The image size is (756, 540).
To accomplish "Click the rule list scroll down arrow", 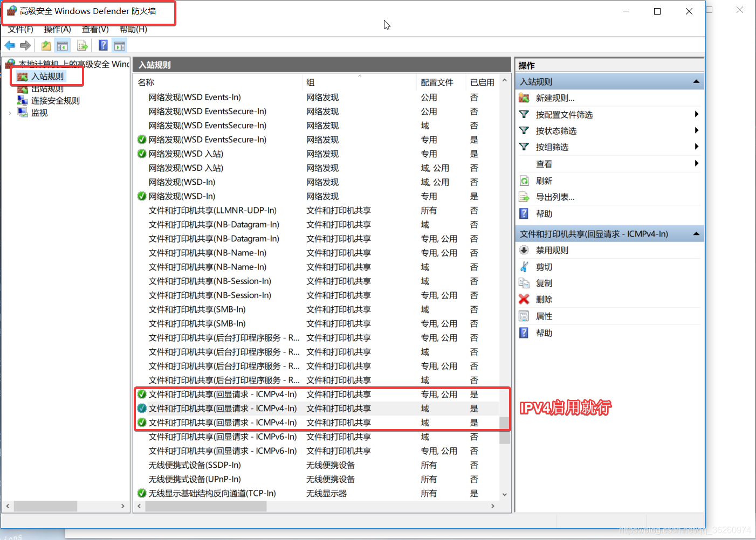I will coord(505,494).
